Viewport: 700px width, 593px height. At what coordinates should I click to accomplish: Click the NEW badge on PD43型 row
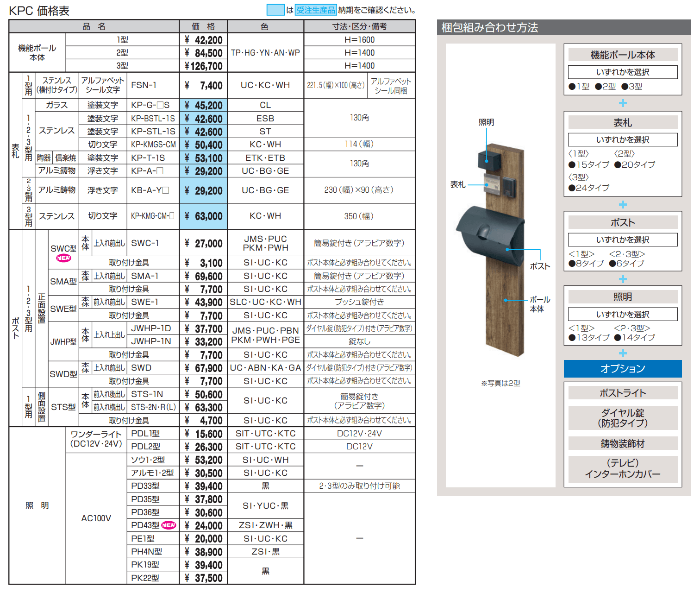(168, 525)
